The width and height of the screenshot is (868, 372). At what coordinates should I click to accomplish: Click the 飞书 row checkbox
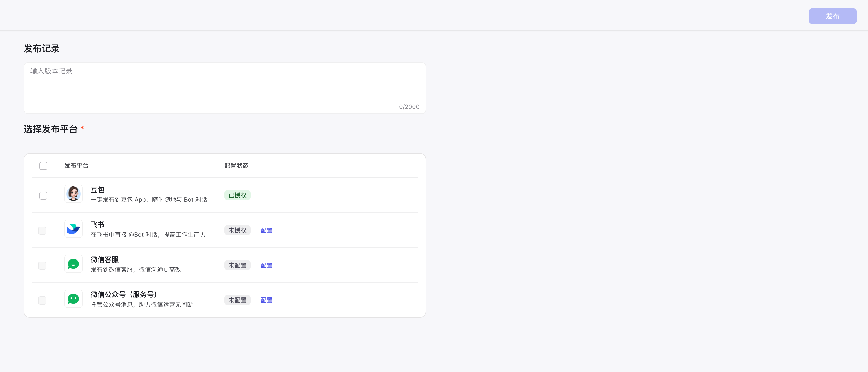tap(43, 231)
